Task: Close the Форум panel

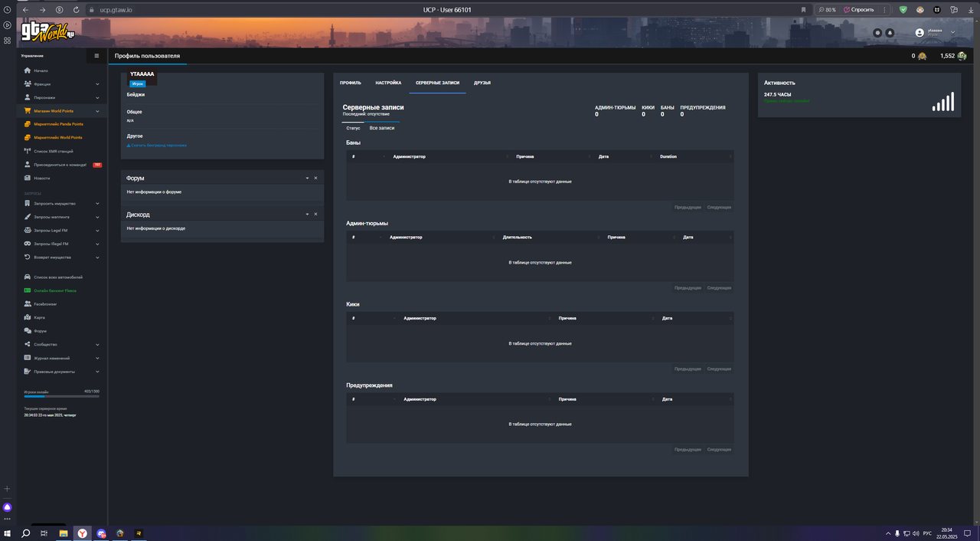Action: click(315, 178)
